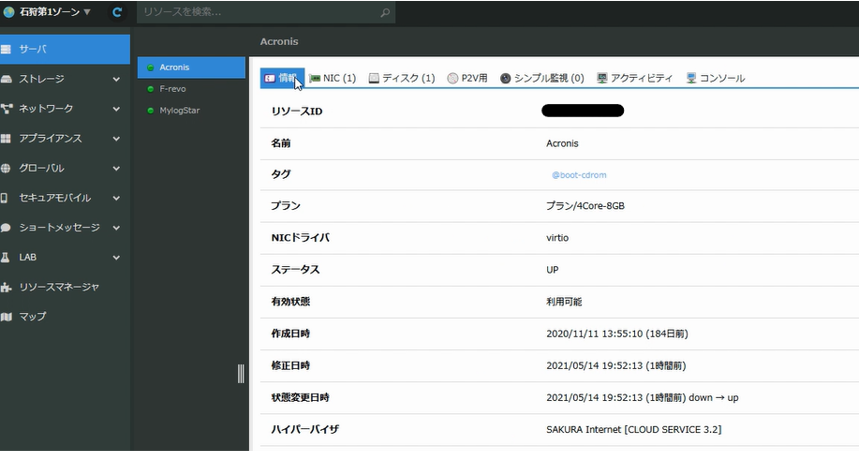The width and height of the screenshot is (859, 451).
Task: Click the refresh icon next to the zone selector
Action: point(117,12)
